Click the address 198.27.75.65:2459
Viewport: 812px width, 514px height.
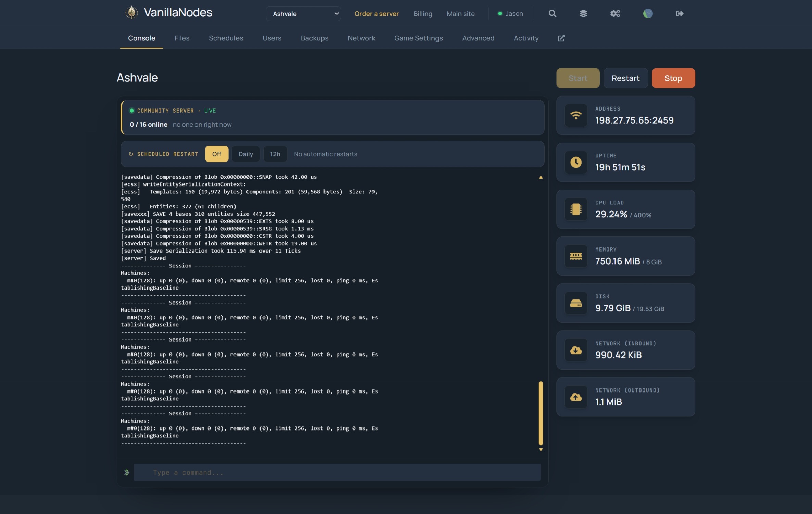634,120
